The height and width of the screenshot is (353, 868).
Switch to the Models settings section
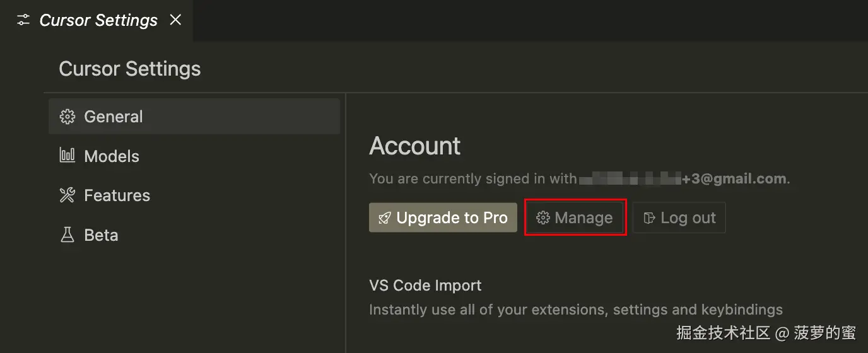click(112, 156)
